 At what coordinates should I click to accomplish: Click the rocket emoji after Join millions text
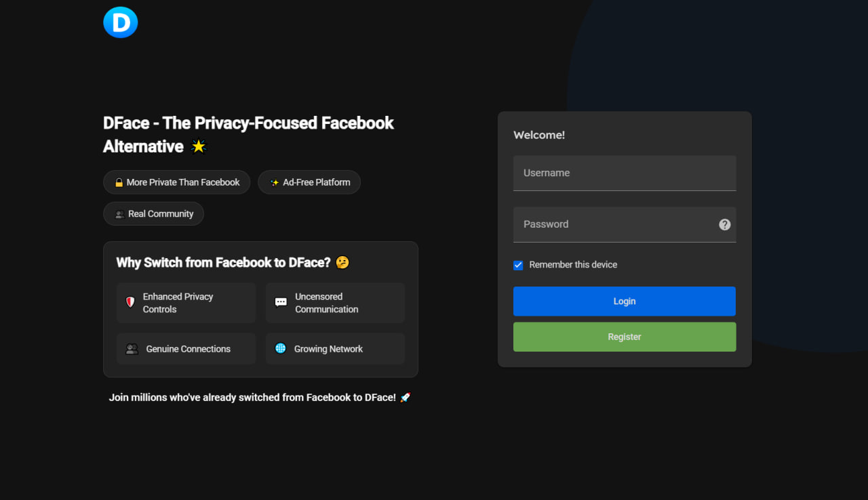click(405, 398)
